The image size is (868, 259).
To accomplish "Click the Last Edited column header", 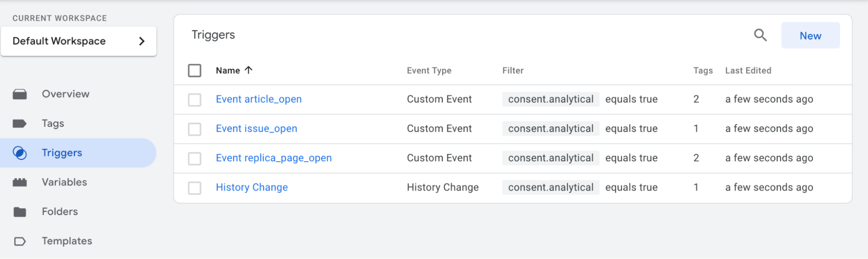I will 748,71.
